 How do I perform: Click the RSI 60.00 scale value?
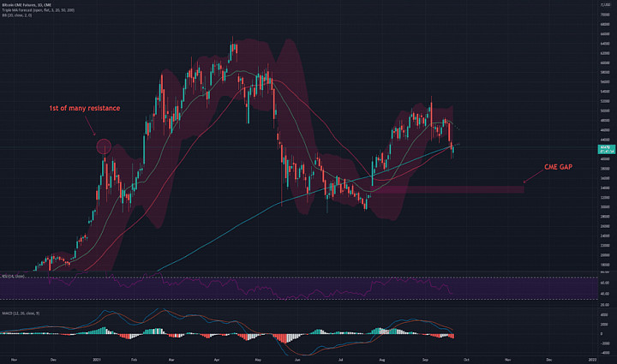tap(605, 283)
